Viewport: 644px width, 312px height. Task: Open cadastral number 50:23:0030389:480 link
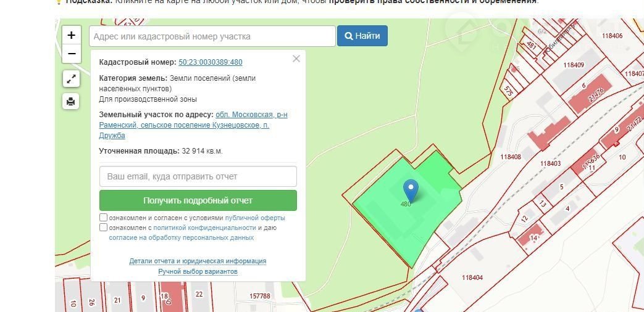pos(210,62)
